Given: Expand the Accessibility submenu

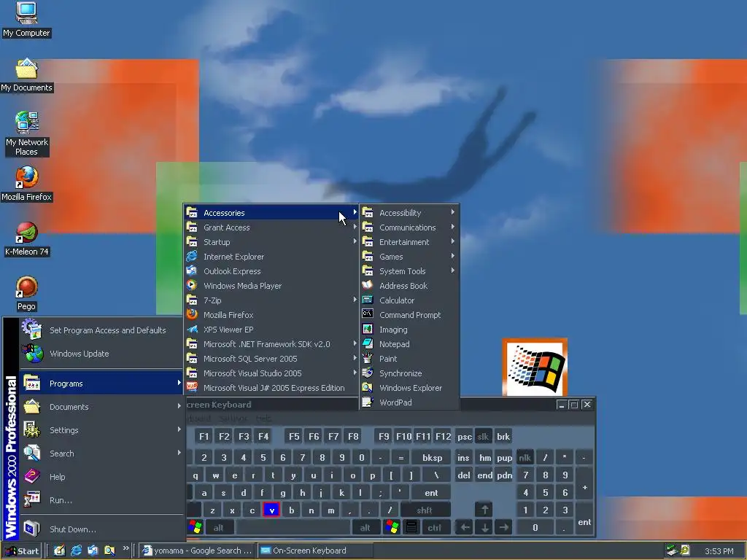Looking at the screenshot, I should coord(410,212).
